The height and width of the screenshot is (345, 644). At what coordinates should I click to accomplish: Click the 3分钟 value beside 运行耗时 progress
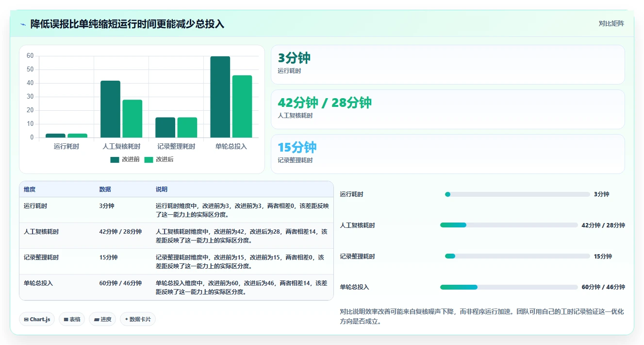[x=601, y=194]
